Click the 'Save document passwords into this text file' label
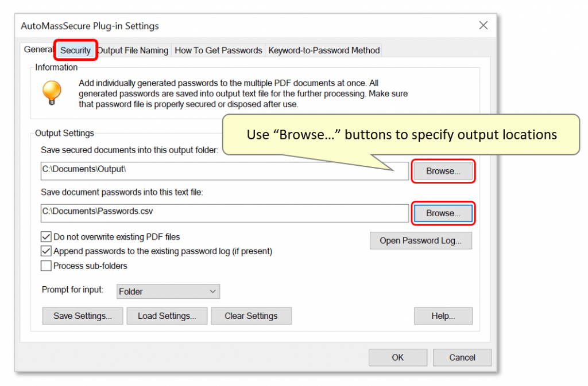Viewport: 588px width, 386px height. 122,193
